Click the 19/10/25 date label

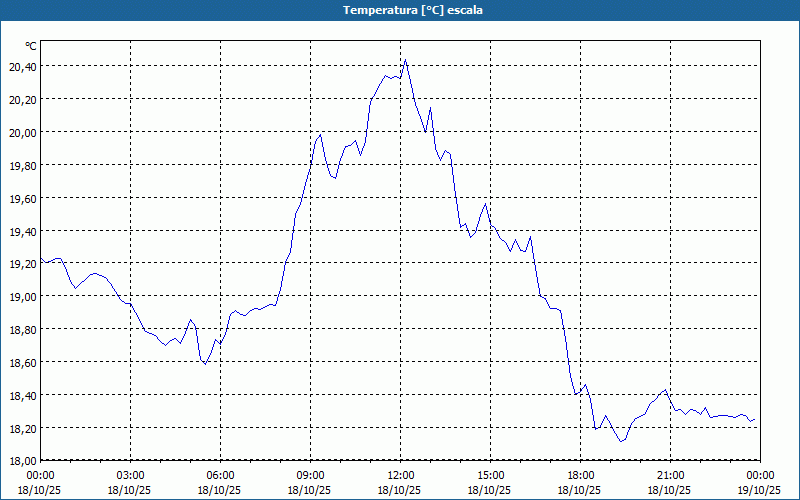[760, 490]
